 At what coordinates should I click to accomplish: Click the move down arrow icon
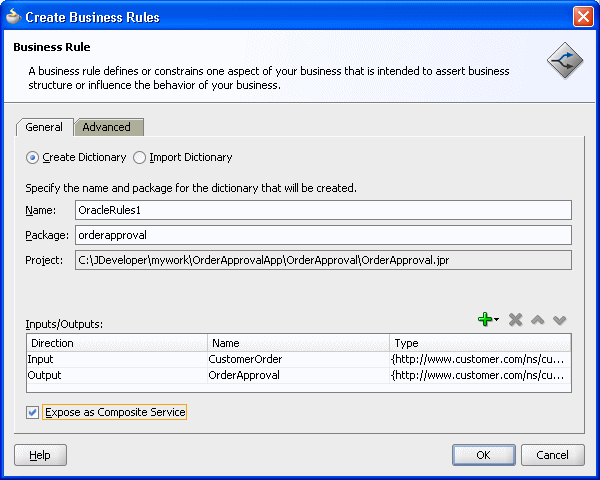tap(559, 320)
